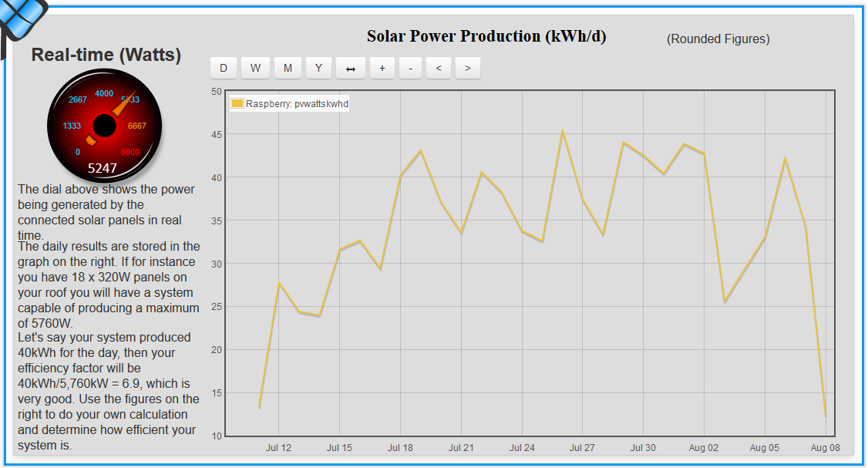Screen dimensions: 868x468
Task: Click the 'Raspberry: pvwattskwhd' legend label
Action: click(298, 103)
